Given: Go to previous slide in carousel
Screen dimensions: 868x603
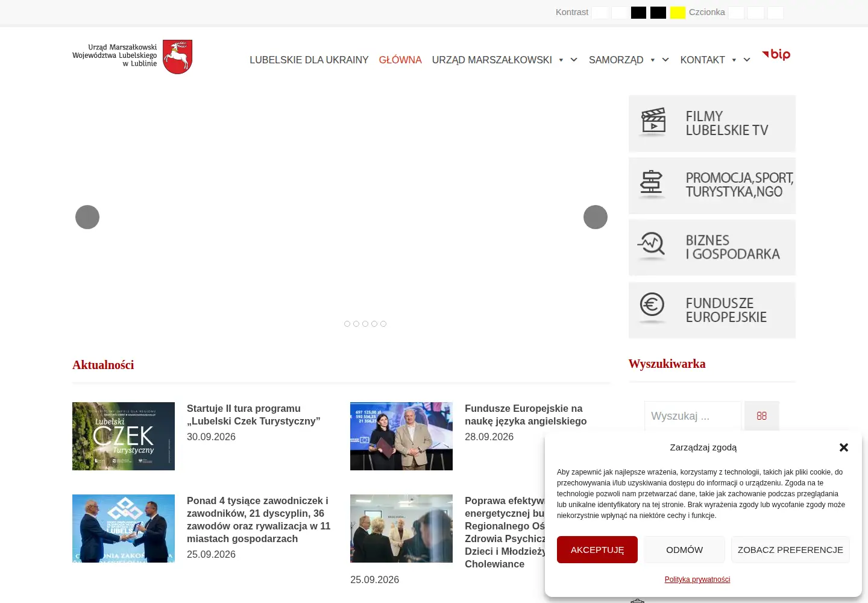Looking at the screenshot, I should (x=87, y=217).
